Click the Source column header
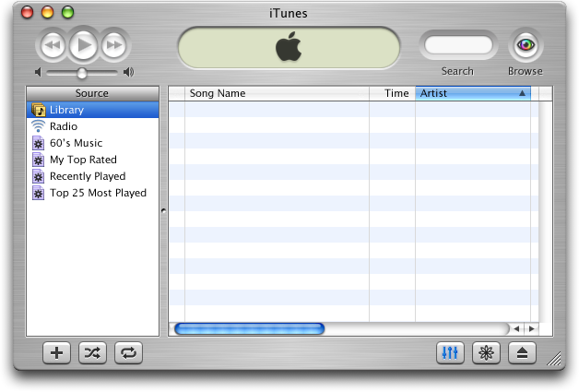The width and height of the screenshot is (579, 392). click(93, 93)
